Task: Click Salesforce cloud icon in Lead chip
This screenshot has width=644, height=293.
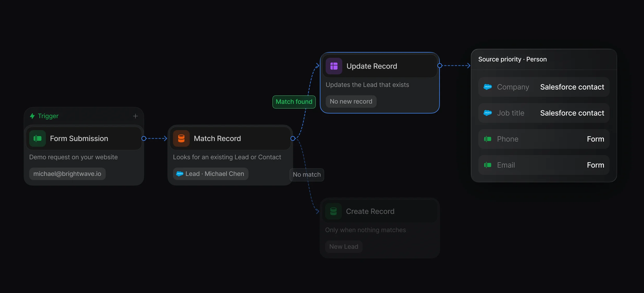Action: click(x=180, y=174)
